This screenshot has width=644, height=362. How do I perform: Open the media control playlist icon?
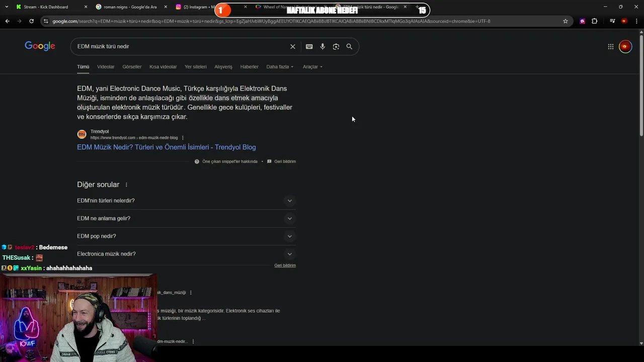[612, 21]
